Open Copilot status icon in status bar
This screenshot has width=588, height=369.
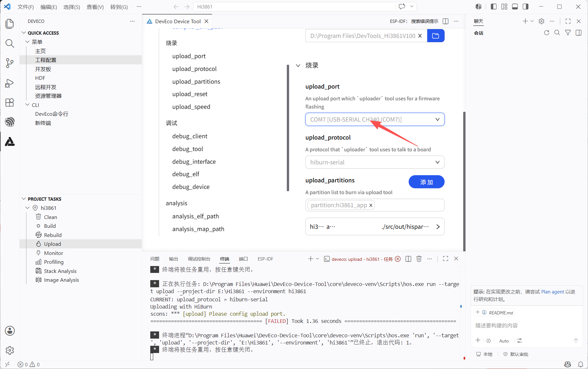(x=568, y=364)
